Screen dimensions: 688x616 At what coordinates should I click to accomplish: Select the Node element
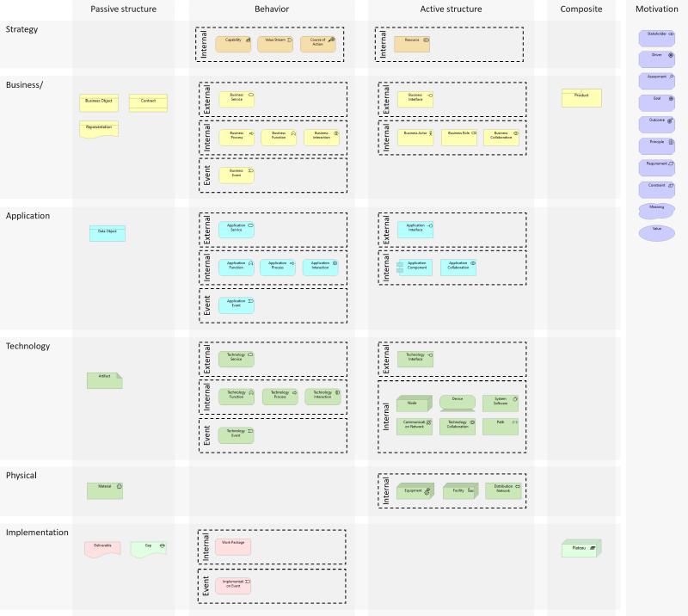[415, 403]
